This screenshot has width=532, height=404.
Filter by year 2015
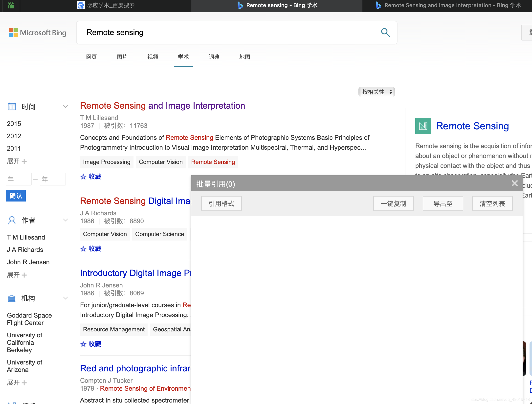[x=14, y=124]
